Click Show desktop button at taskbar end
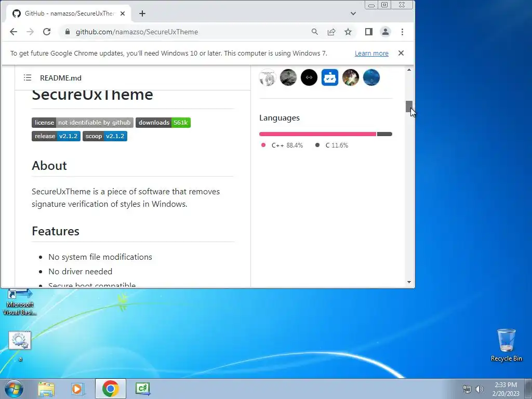 pos(528,389)
